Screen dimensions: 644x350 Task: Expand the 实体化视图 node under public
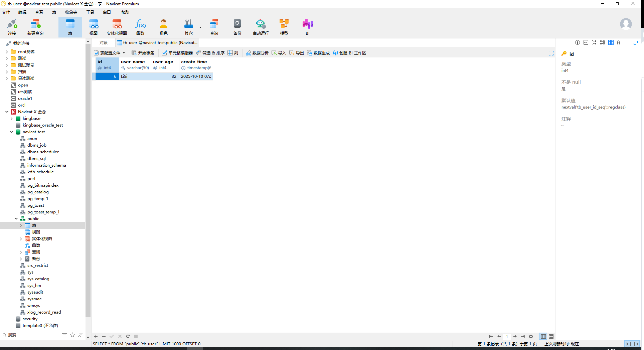pyautogui.click(x=21, y=239)
